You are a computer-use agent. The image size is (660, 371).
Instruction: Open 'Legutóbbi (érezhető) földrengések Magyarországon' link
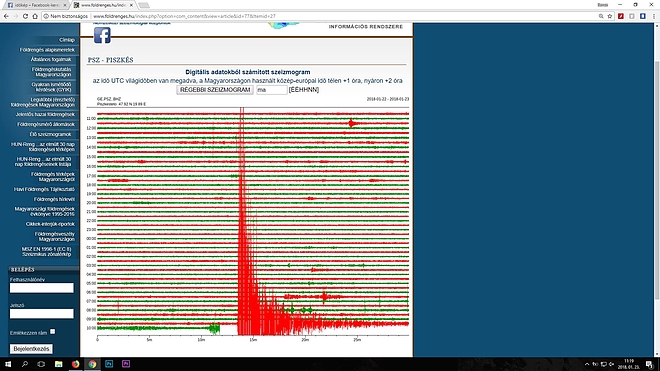[43, 102]
